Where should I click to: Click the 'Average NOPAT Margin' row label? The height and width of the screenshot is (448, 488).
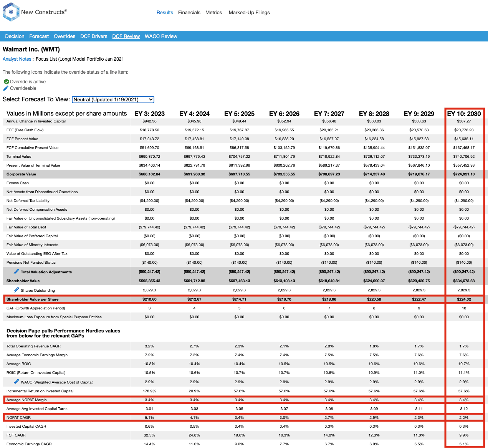[x=26, y=400]
